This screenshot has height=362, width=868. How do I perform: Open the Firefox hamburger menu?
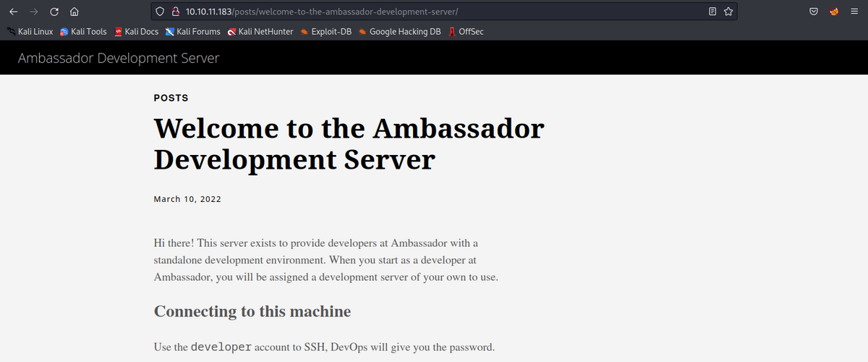(x=854, y=12)
